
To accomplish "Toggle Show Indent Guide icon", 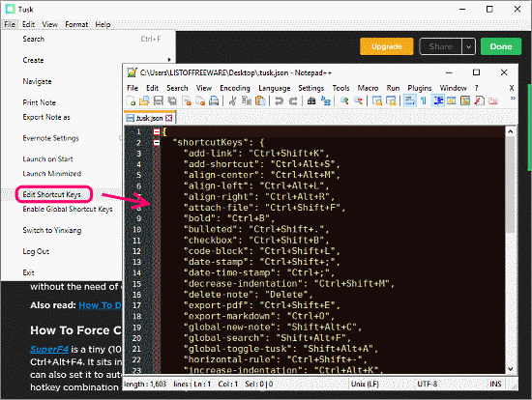I will click(x=437, y=100).
